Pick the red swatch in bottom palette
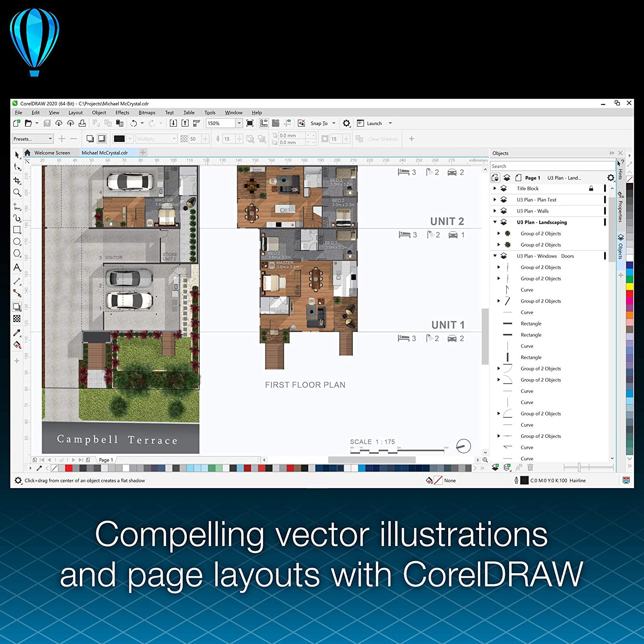The image size is (644, 644). (x=69, y=468)
